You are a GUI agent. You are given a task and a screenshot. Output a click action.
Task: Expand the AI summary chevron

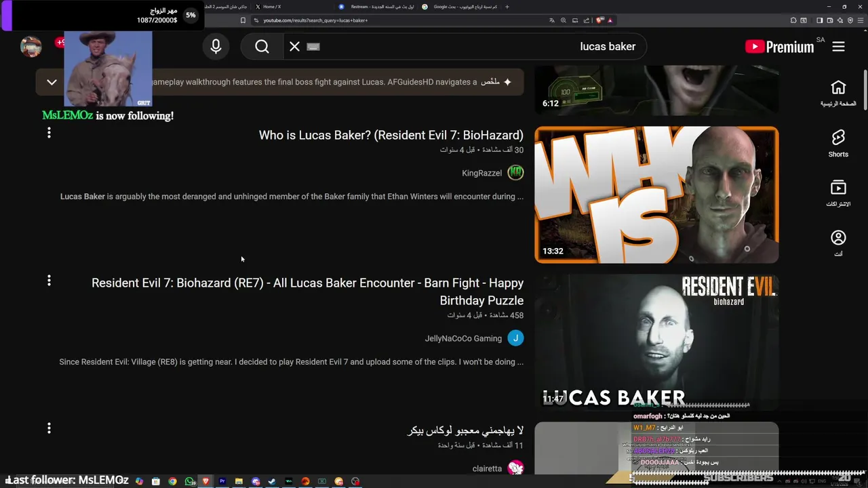[52, 82]
